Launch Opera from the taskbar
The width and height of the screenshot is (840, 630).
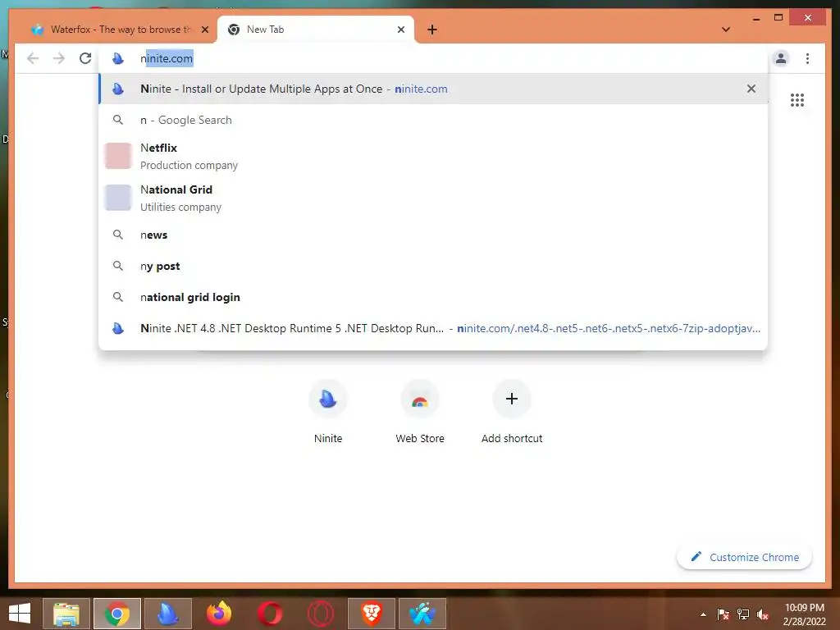coord(269,614)
